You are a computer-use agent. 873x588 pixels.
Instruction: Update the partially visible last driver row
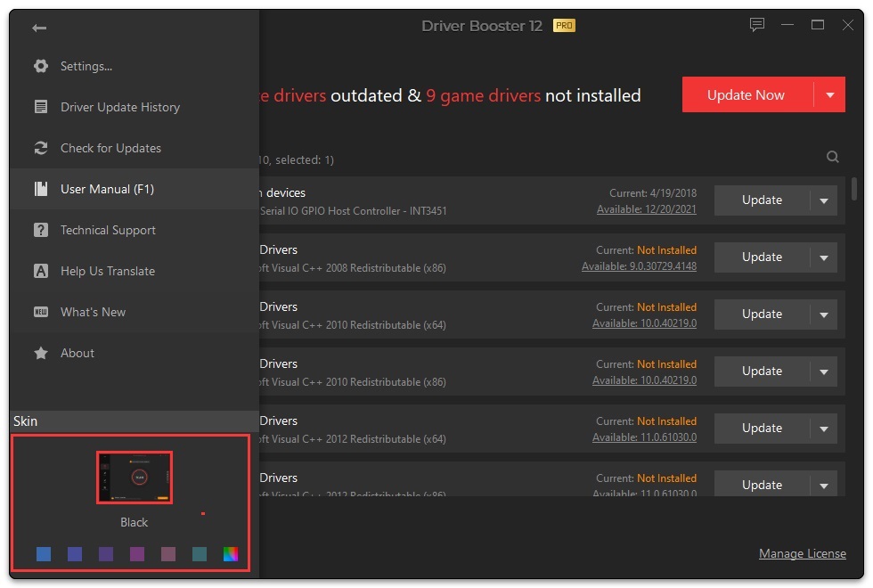tap(762, 485)
